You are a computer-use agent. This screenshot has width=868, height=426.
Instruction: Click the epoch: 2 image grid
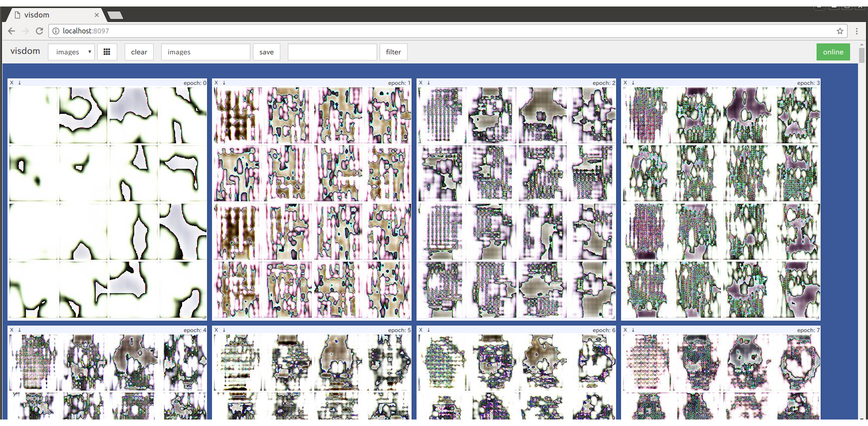click(x=516, y=202)
